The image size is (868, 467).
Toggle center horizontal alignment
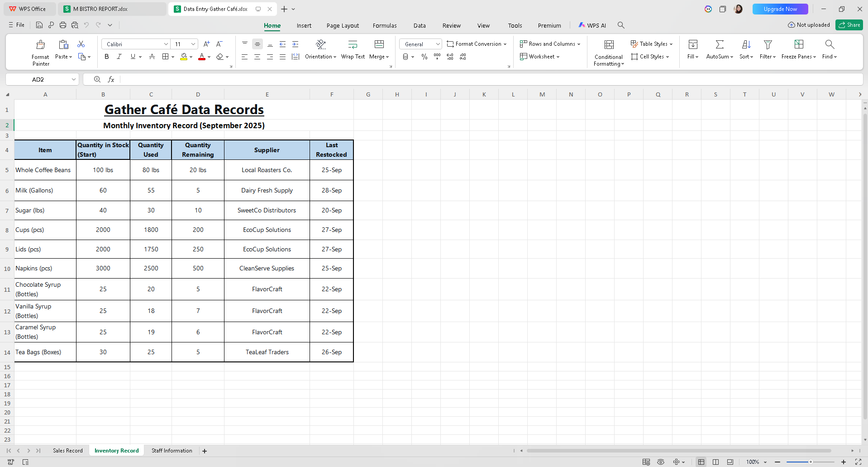pyautogui.click(x=258, y=57)
